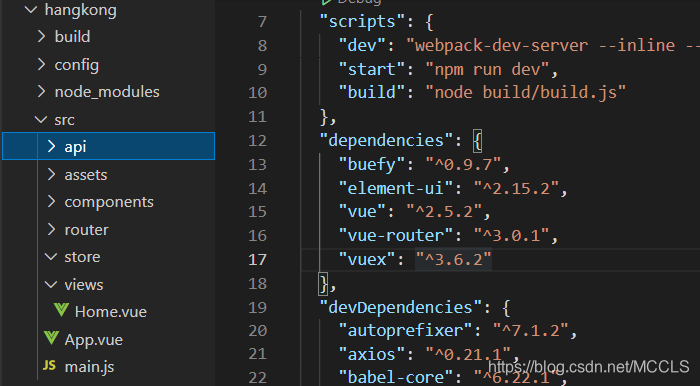Click the Vue icon beside Home.vue
700x386 pixels.
[61, 310]
